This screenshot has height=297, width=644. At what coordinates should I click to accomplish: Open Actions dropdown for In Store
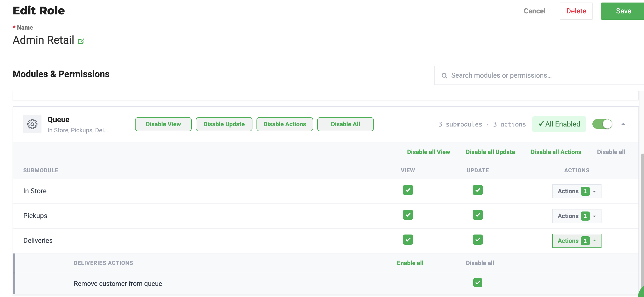[x=577, y=191]
